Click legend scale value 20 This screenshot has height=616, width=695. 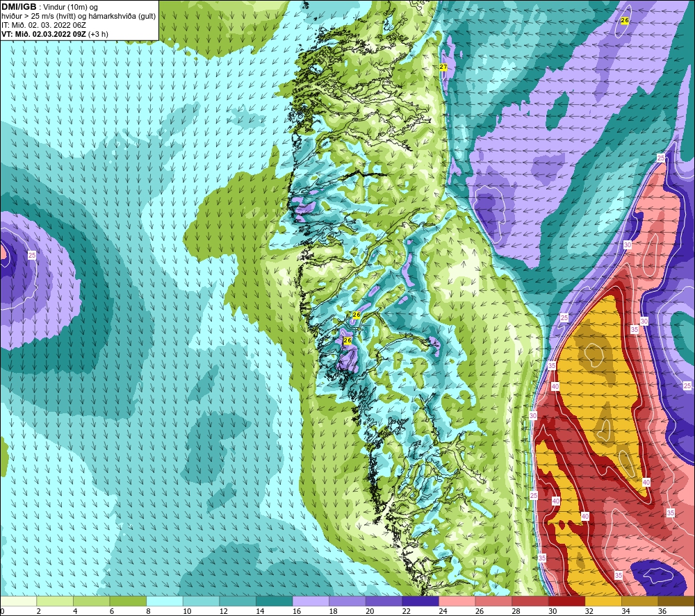point(370,611)
